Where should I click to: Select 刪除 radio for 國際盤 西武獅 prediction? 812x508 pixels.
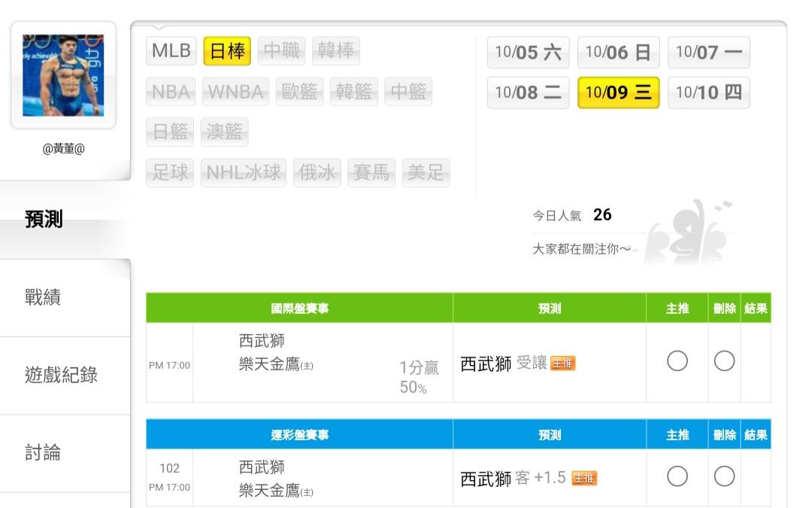click(724, 362)
